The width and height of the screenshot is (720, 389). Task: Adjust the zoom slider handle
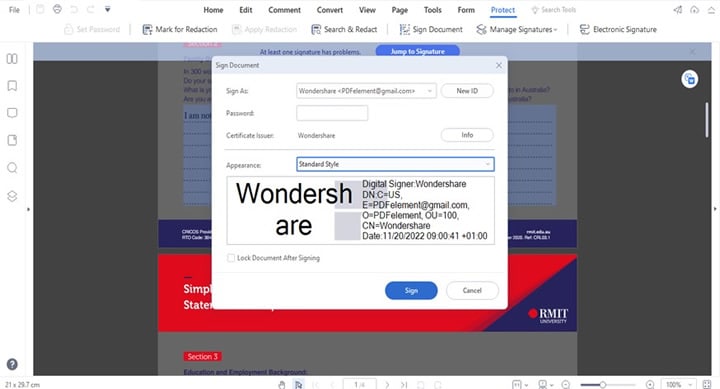point(602,385)
